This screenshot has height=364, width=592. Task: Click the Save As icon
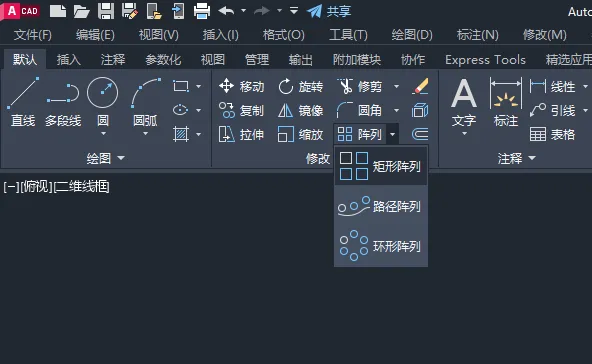coord(130,11)
